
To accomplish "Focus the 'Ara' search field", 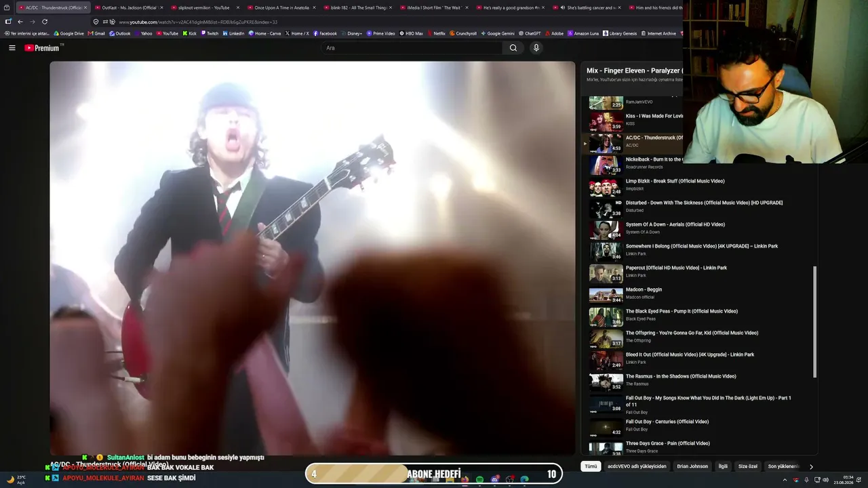I will pyautogui.click(x=412, y=48).
